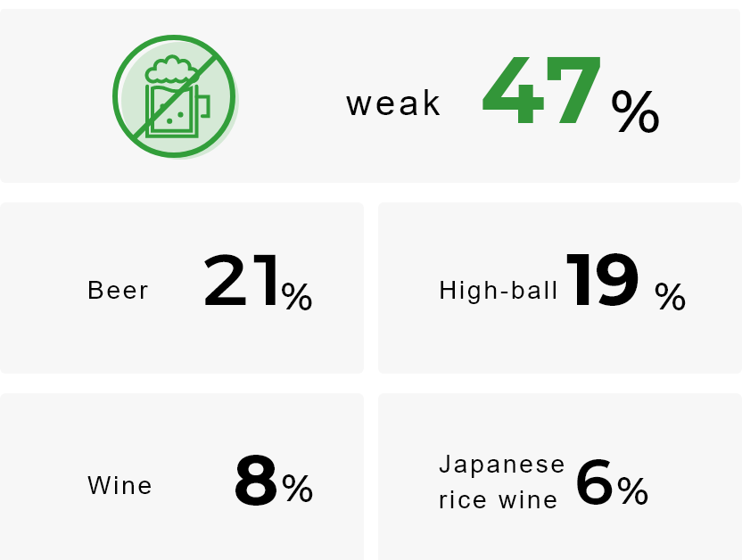Screen dimensions: 742x560
Task: Click the 'Beer' label
Action: (119, 291)
